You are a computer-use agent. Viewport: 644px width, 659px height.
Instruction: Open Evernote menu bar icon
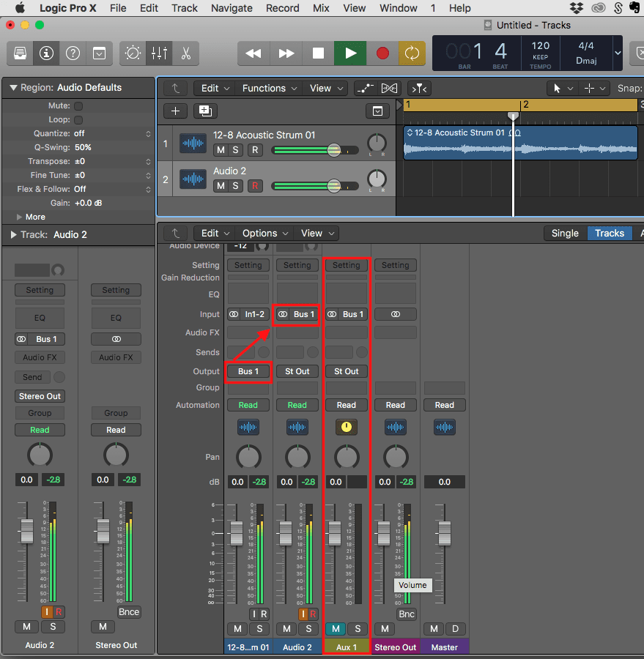[634, 8]
